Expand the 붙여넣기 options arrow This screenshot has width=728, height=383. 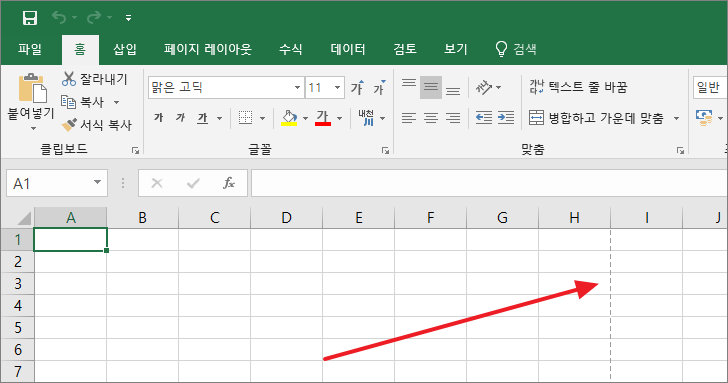[x=33, y=129]
